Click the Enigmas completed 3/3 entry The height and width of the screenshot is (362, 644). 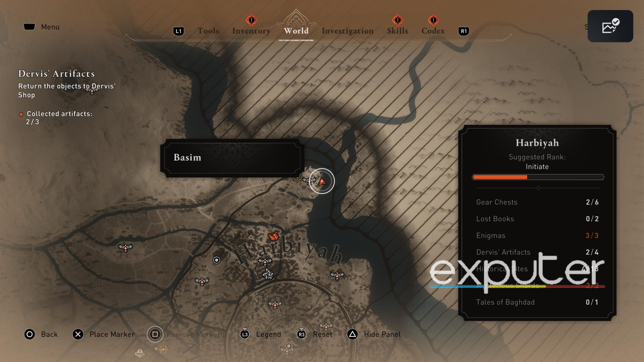[537, 235]
